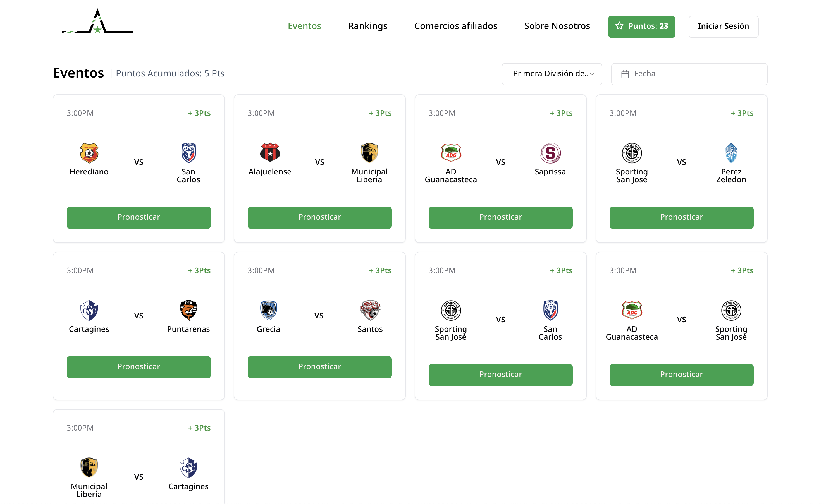Click the calendar icon in Fecha field
This screenshot has height=504, width=826.
625,74
